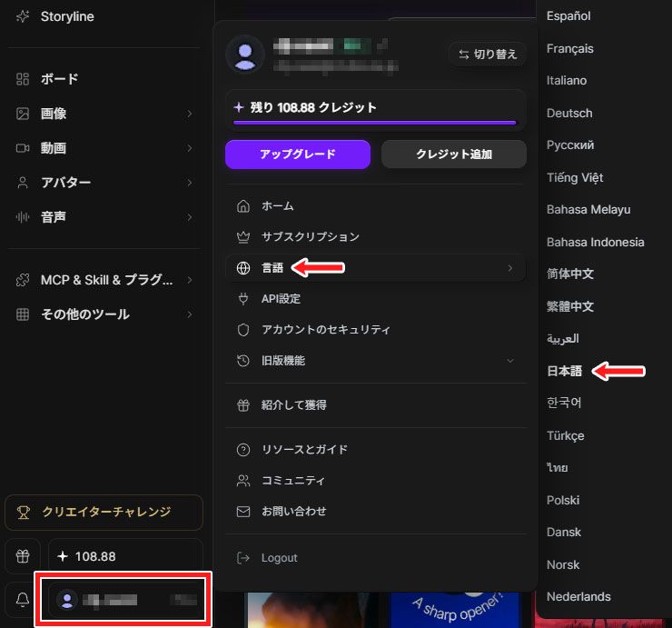Click the アップグレード button
672x628 pixels.
298,155
